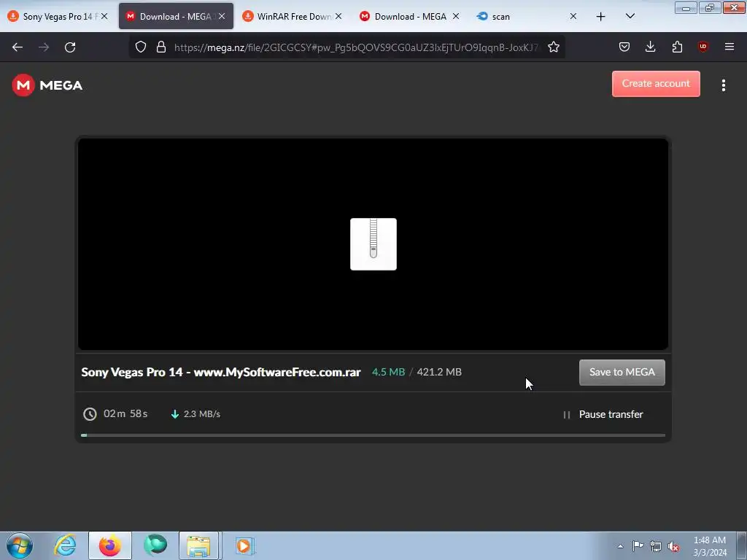Reload the current MEGA page

pos(70,47)
